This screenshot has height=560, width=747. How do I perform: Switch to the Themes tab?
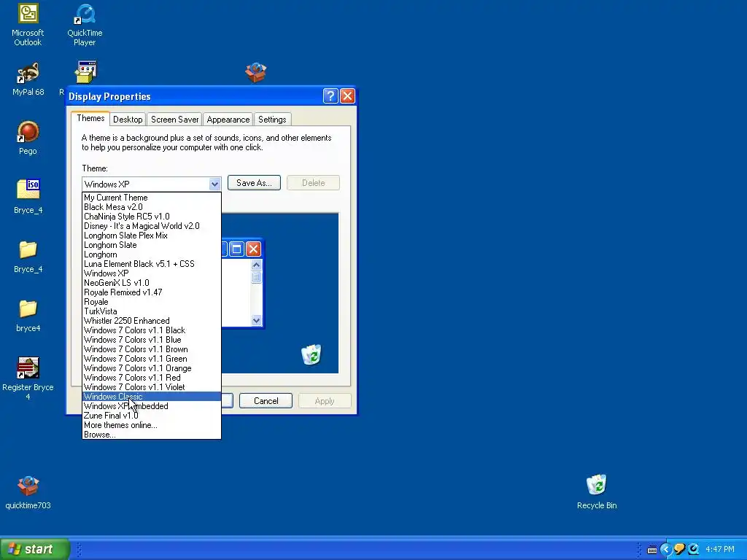[x=90, y=118]
